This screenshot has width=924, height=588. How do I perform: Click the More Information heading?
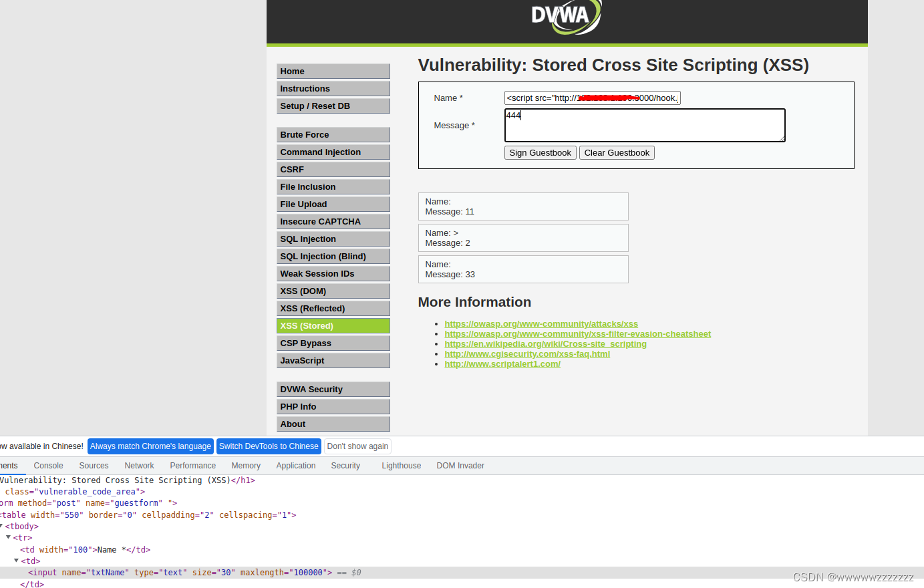pos(474,302)
